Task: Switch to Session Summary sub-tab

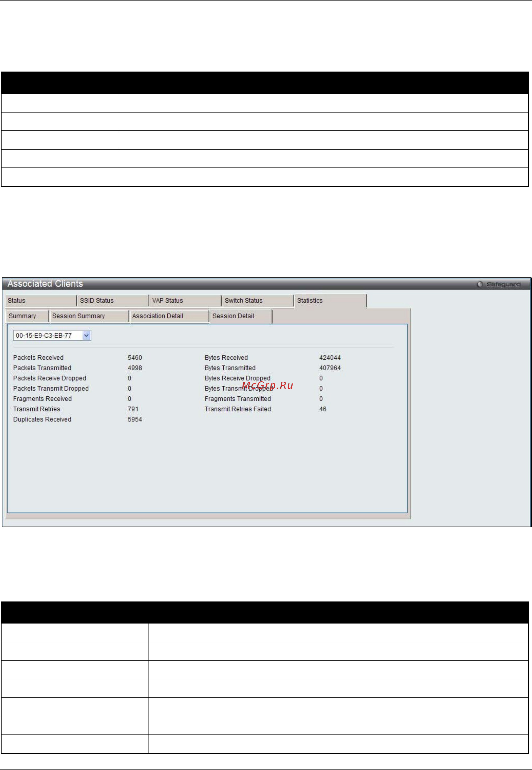Action: coord(89,316)
